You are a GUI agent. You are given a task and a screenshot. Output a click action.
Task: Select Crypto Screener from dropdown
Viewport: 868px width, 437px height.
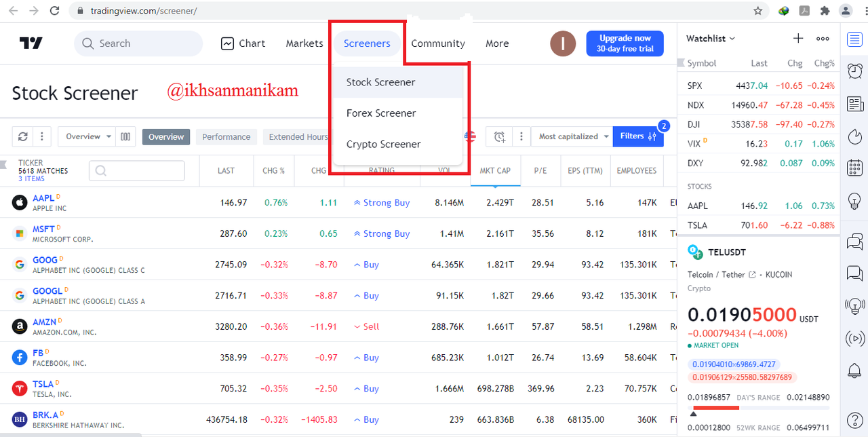point(398,145)
